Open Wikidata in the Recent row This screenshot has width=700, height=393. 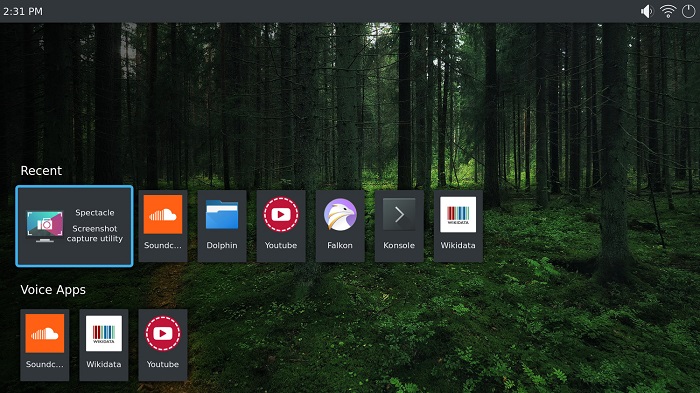[x=458, y=226]
